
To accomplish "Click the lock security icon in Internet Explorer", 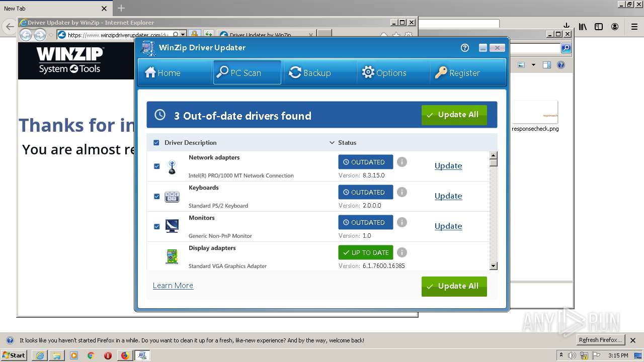I will coord(195,35).
